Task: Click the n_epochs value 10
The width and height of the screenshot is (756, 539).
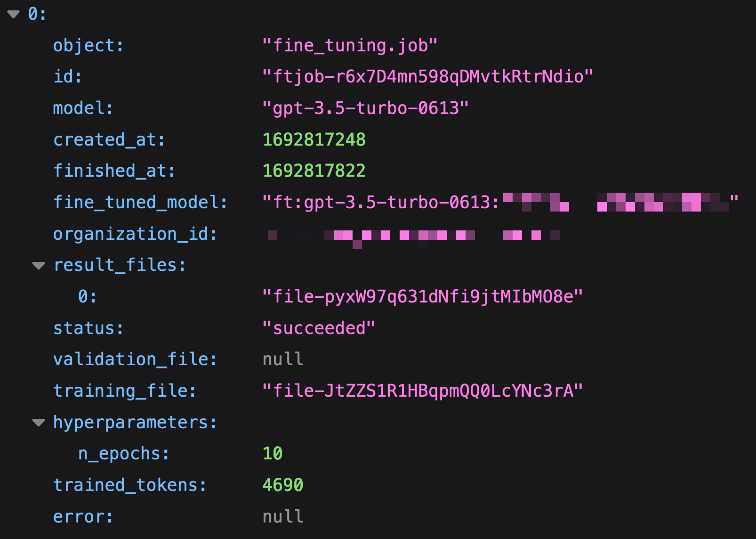Action: [273, 454]
